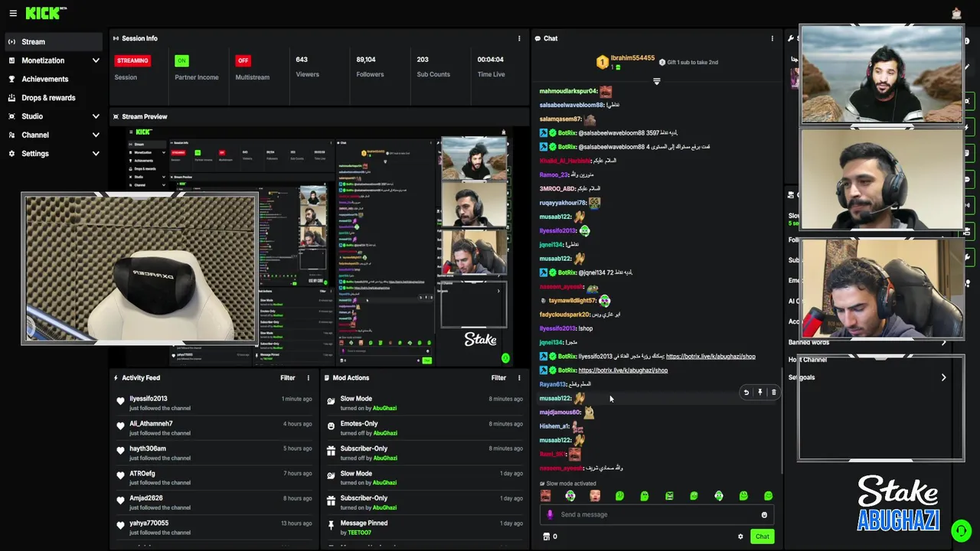Screen dimensions: 980x551
Task: Click the Send a message input field
Action: point(657,514)
